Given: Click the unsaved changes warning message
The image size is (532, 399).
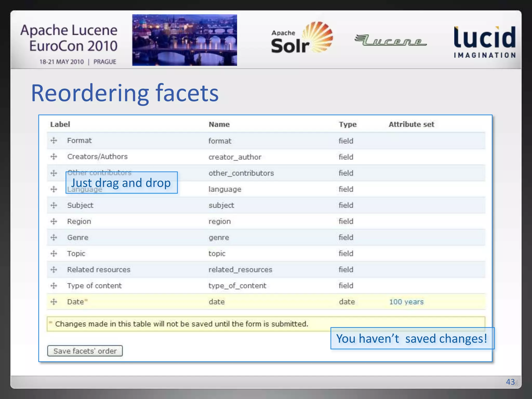Looking at the screenshot, I should pos(266,324).
